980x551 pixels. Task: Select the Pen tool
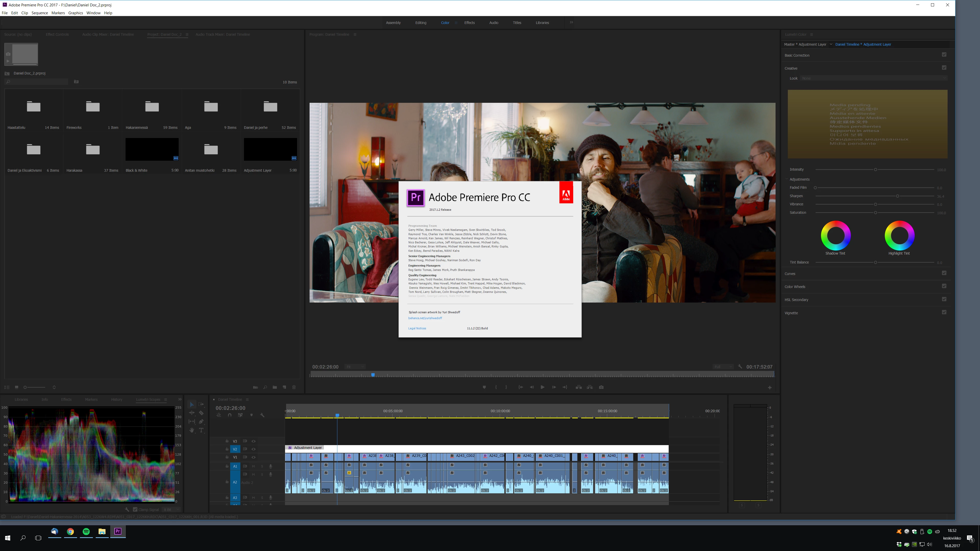(x=201, y=421)
